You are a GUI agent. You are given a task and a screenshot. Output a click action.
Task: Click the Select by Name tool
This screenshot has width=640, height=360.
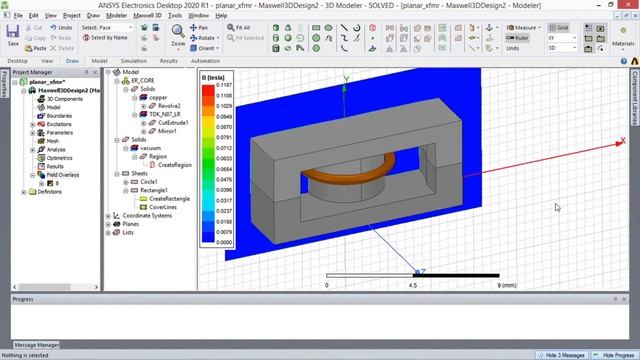click(105, 38)
